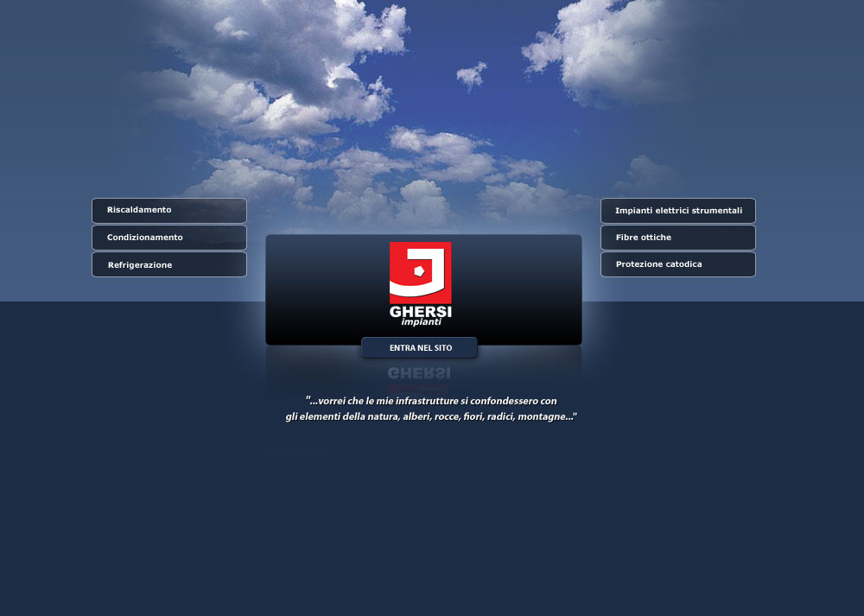
Task: Click the GHERSI impianti wordmark
Action: [x=421, y=315]
